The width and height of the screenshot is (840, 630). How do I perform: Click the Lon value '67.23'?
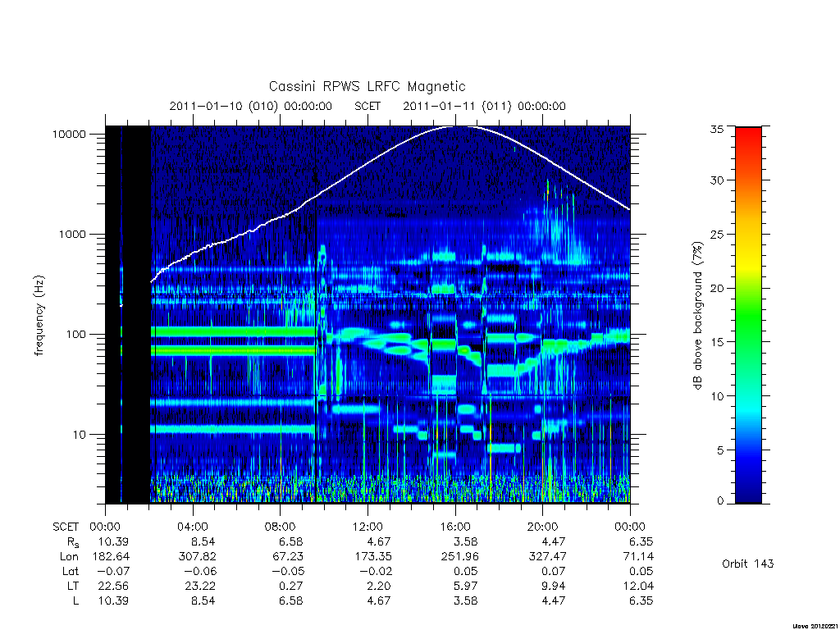(288, 557)
